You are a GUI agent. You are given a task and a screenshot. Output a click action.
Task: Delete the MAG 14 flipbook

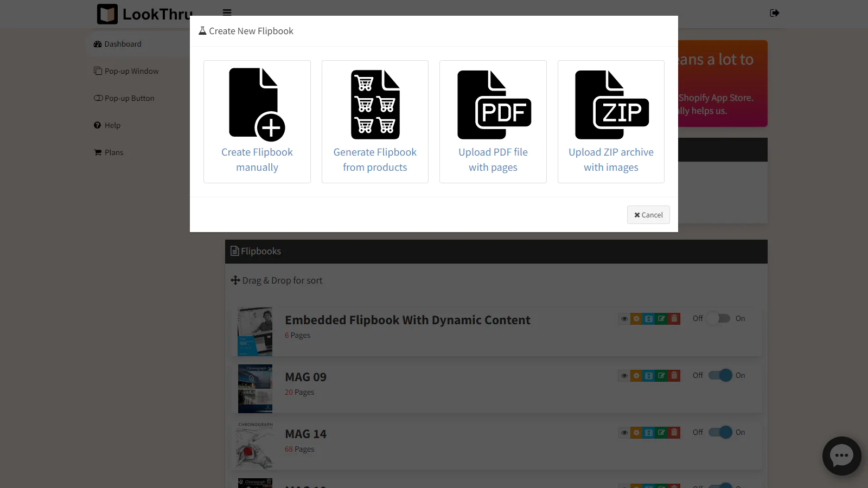[674, 433]
